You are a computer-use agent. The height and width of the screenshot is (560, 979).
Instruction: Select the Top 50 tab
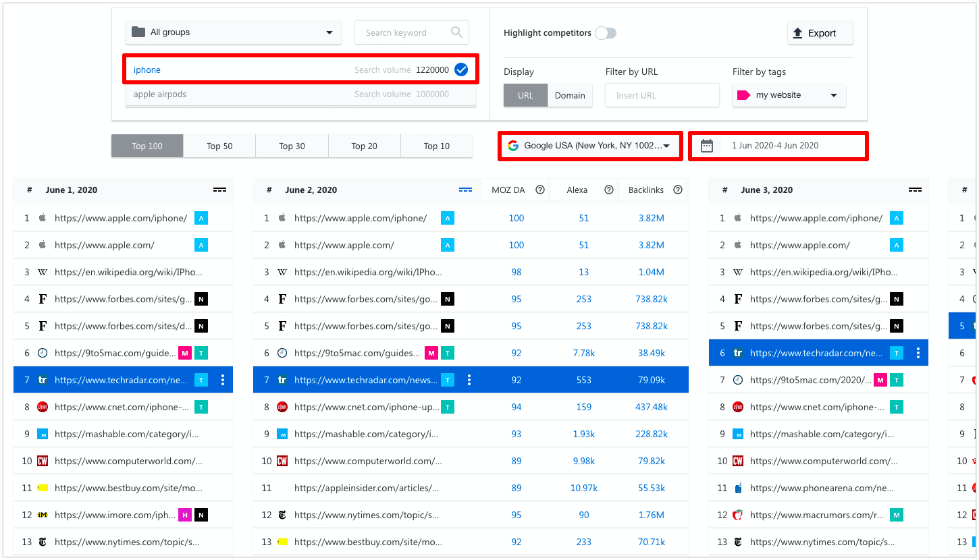coord(219,146)
